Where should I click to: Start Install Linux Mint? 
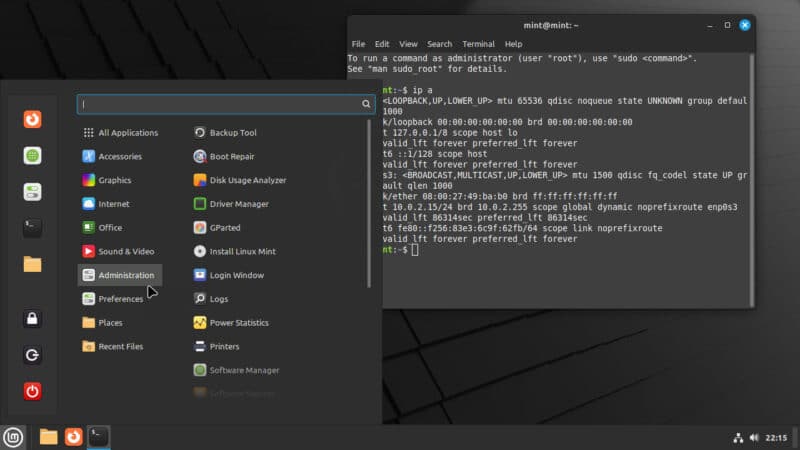(243, 251)
